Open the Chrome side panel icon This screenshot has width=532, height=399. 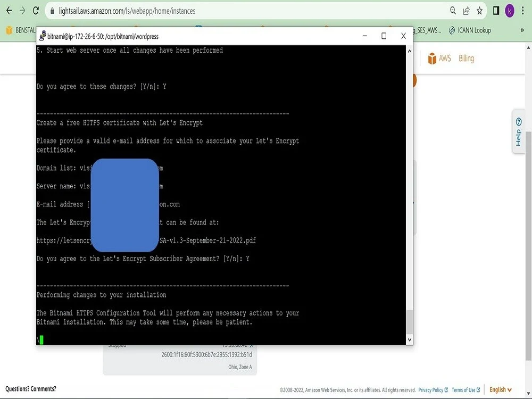click(495, 10)
